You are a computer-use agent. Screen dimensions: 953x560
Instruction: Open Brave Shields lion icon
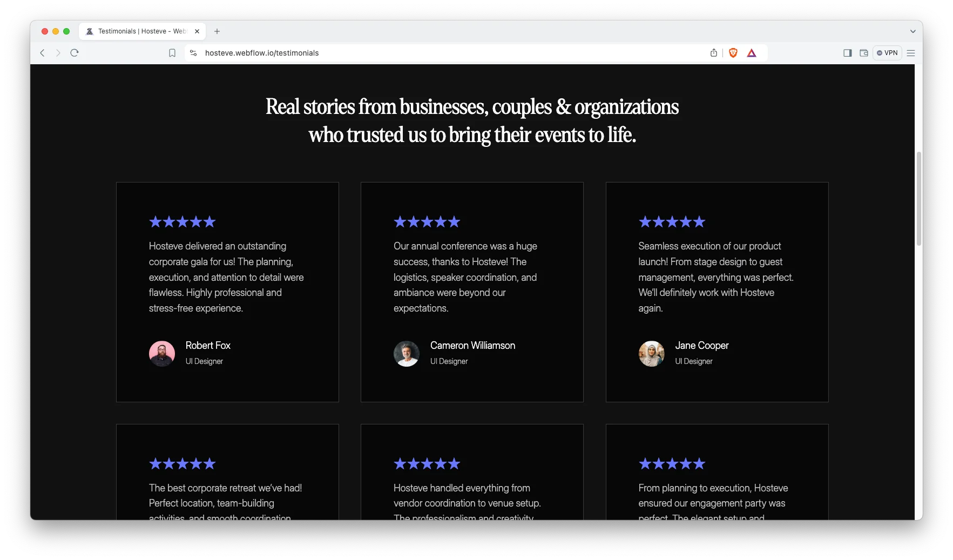click(733, 53)
